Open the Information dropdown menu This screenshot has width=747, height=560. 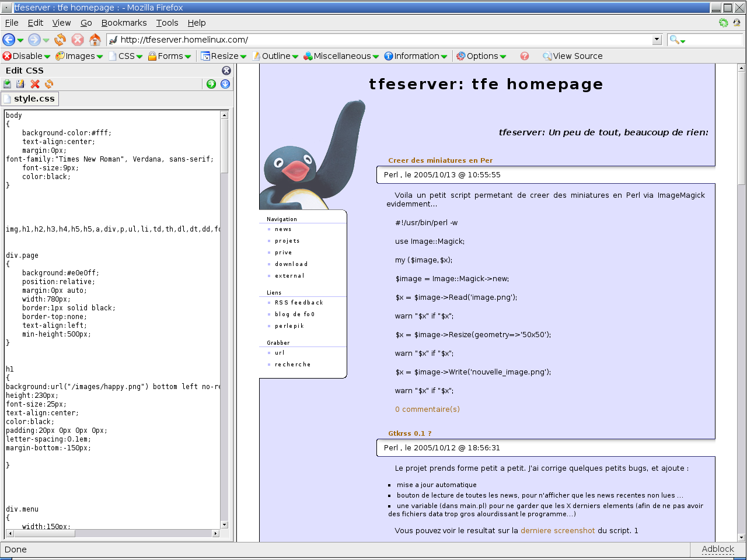pyautogui.click(x=416, y=56)
